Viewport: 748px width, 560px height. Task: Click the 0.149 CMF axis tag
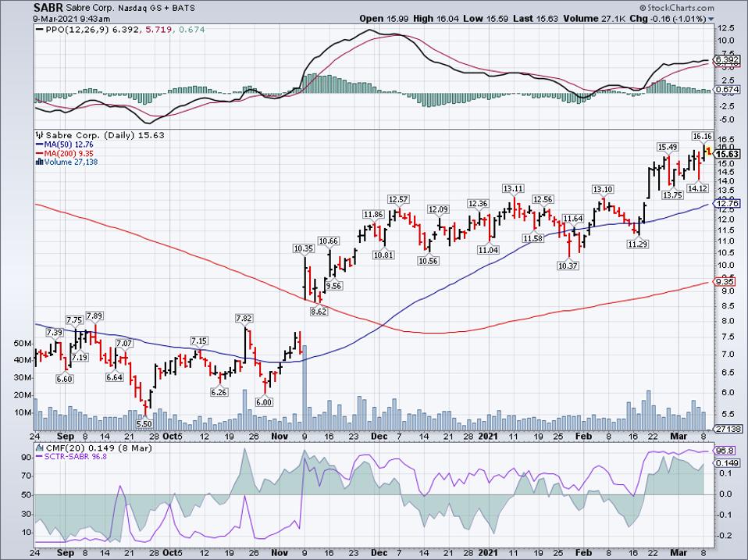(728, 463)
